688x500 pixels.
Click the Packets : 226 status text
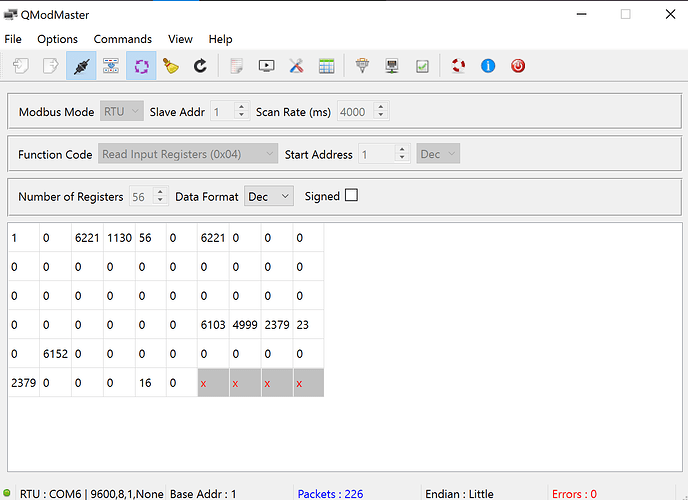coord(330,494)
